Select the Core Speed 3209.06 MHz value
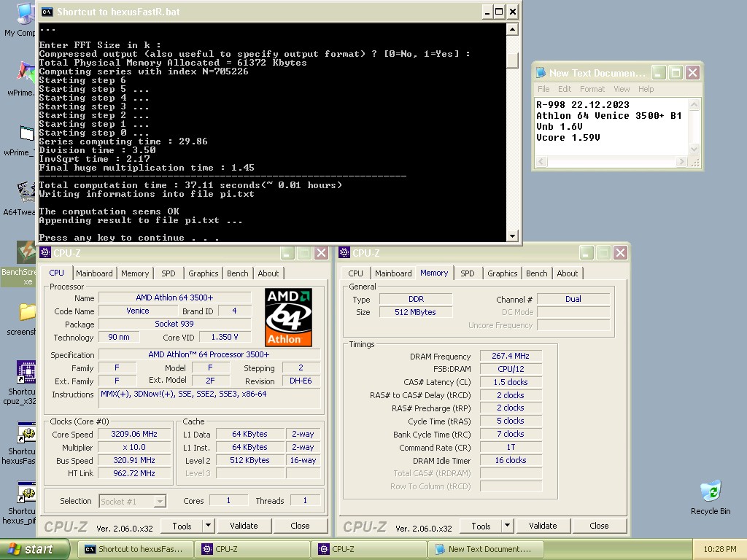This screenshot has height=560, width=747. tap(134, 434)
